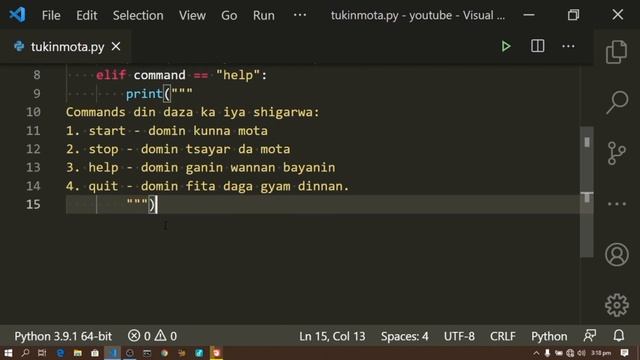Viewport: 640px width, 360px height.
Task: Open the Go menu
Action: click(x=229, y=16)
